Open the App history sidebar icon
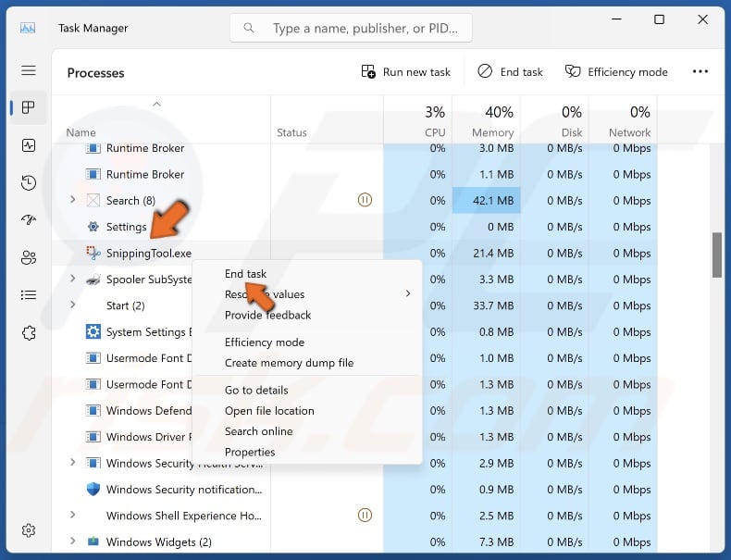731x560 pixels. (29, 182)
